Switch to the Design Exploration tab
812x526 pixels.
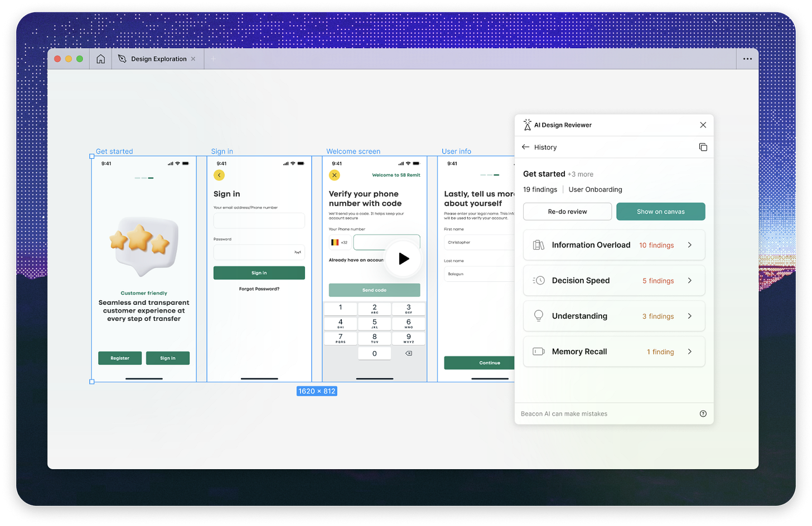158,59
